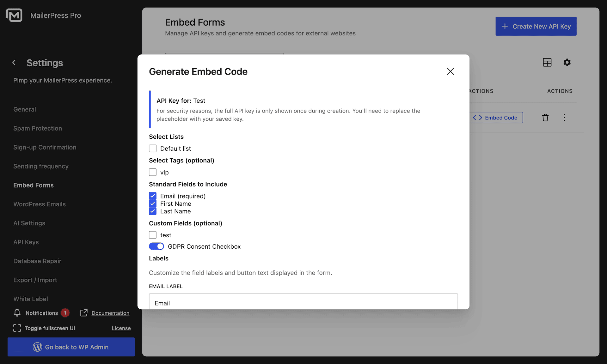This screenshot has width=607, height=364.
Task: Open the table view layout icon
Action: click(547, 62)
